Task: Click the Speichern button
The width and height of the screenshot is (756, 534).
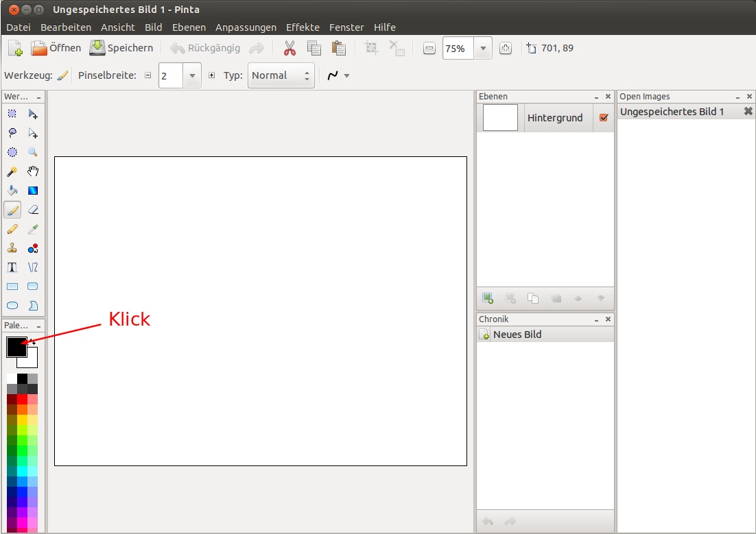Action: [121, 48]
